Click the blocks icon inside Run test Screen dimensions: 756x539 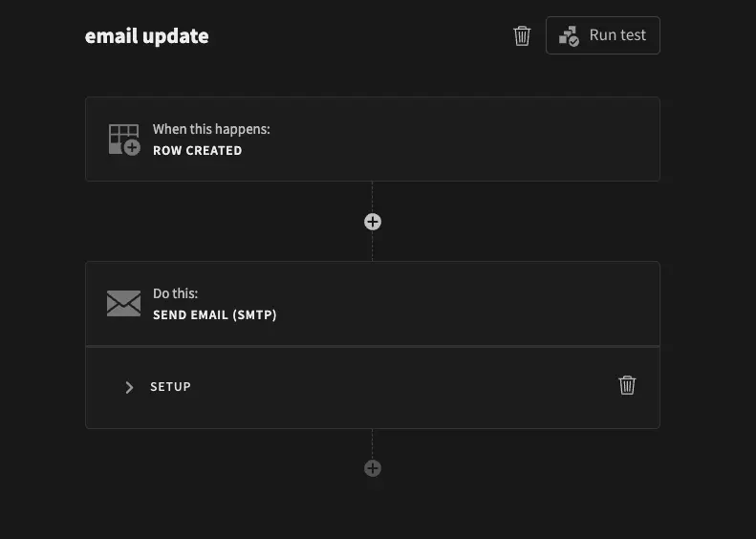tap(569, 36)
